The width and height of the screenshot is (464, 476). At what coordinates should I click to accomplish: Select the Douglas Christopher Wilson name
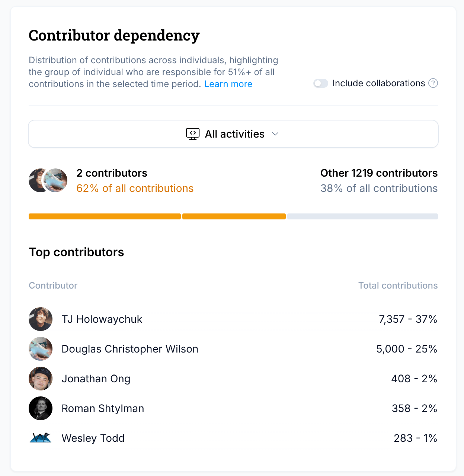pos(130,349)
